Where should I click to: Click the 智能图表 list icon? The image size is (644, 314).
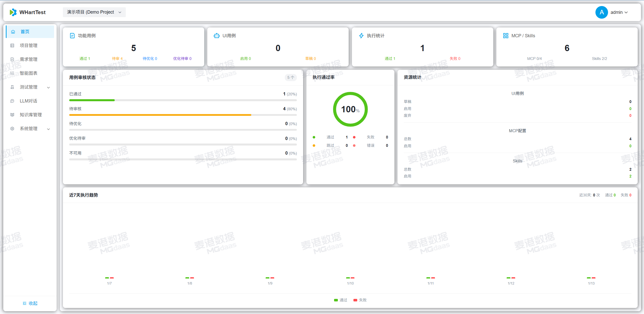coord(12,73)
